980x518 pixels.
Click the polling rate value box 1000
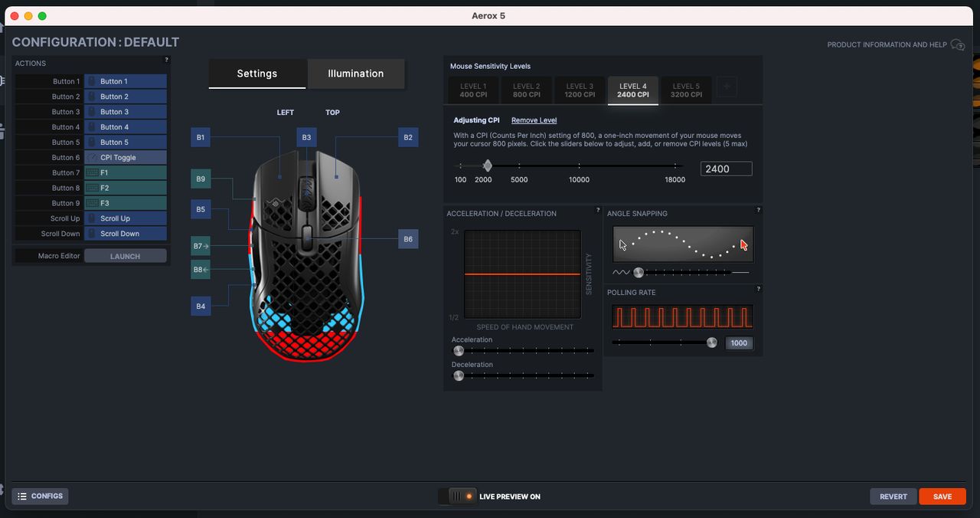[x=739, y=343]
